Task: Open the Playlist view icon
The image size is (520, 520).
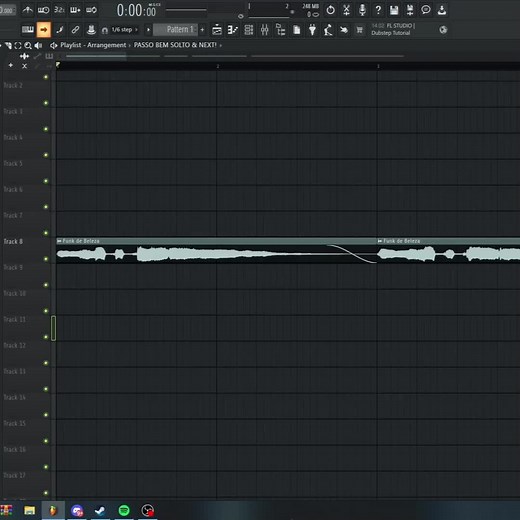Action: pyautogui.click(x=217, y=30)
